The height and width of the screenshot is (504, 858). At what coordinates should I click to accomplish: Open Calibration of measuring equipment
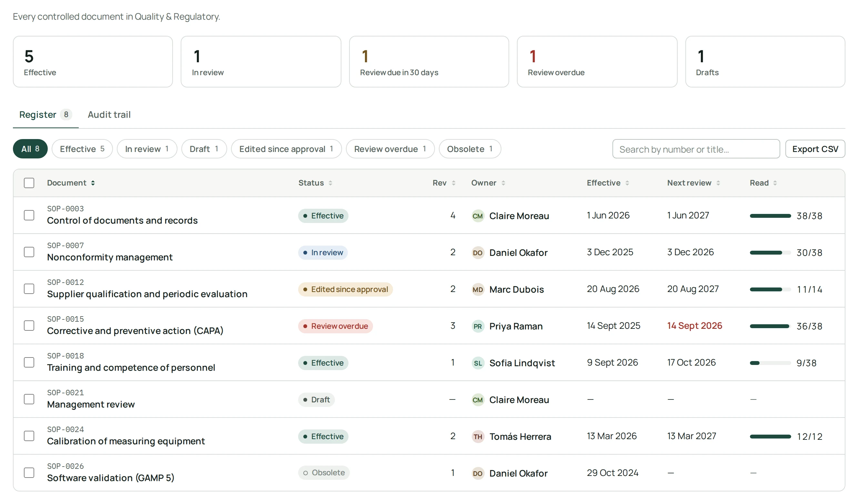click(126, 441)
